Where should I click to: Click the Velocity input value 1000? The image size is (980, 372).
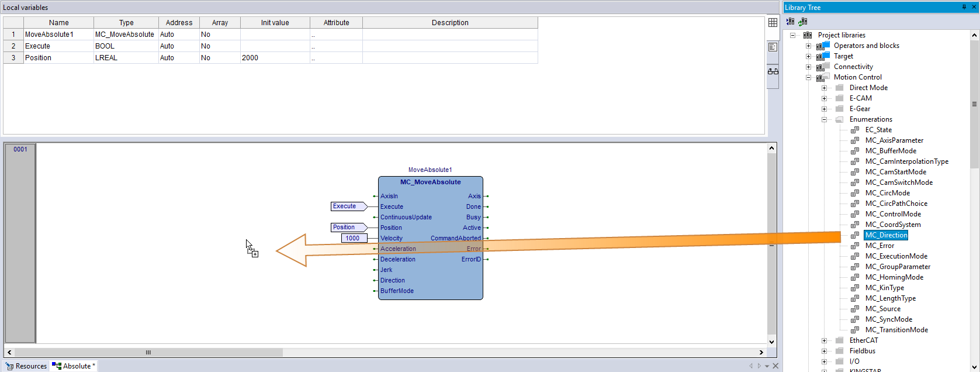coord(353,238)
